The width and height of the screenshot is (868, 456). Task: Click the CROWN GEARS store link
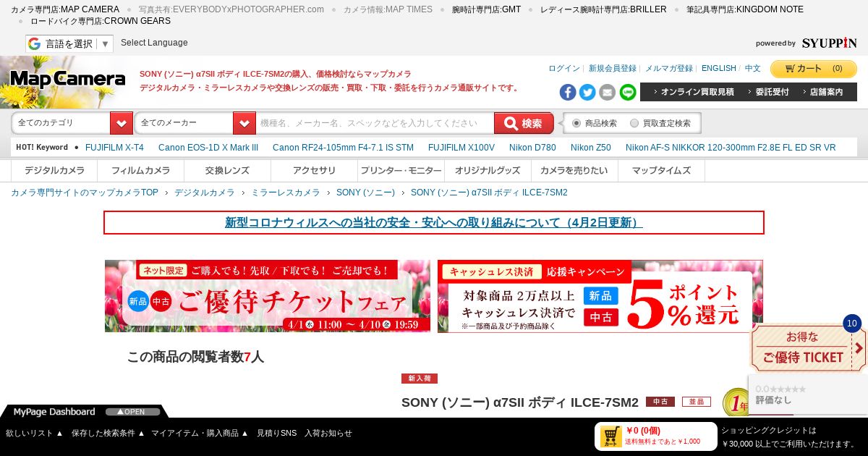(101, 21)
